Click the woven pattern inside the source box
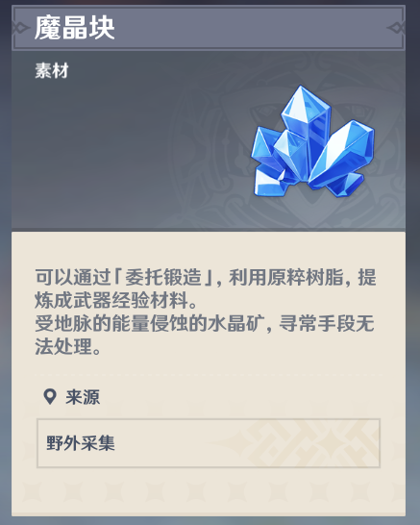 [311, 443]
